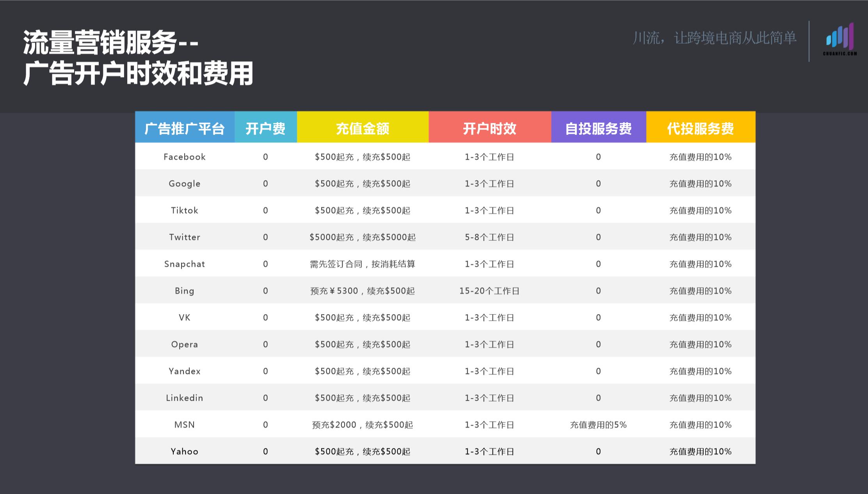
Task: Select the Tiktok platform cell
Action: pos(185,210)
